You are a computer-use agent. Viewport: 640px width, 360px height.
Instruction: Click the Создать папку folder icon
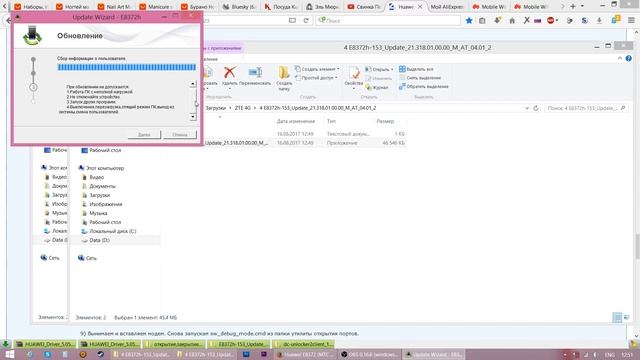point(284,73)
